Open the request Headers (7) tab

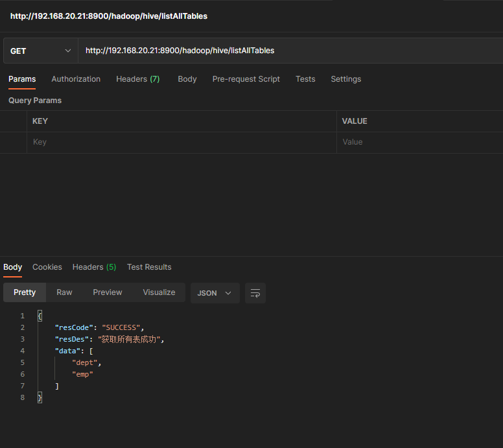138,79
